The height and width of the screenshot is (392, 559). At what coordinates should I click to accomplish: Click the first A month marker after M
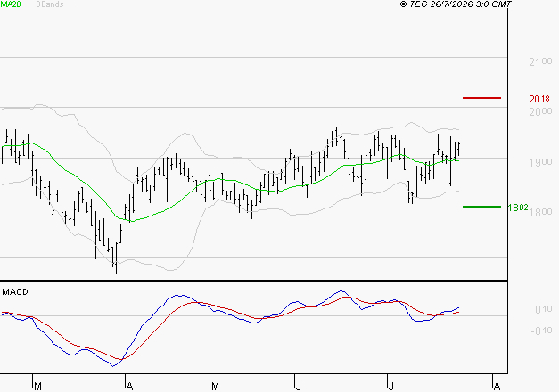tap(130, 387)
